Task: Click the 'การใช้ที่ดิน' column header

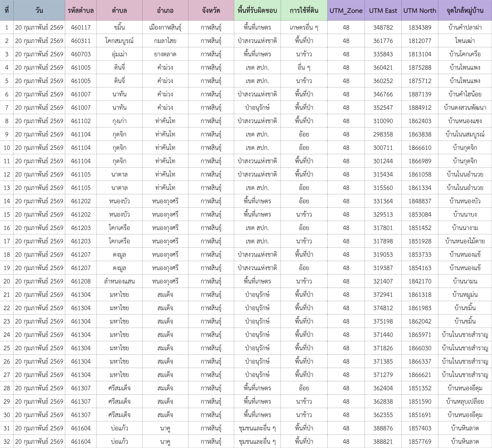Action: [304, 11]
